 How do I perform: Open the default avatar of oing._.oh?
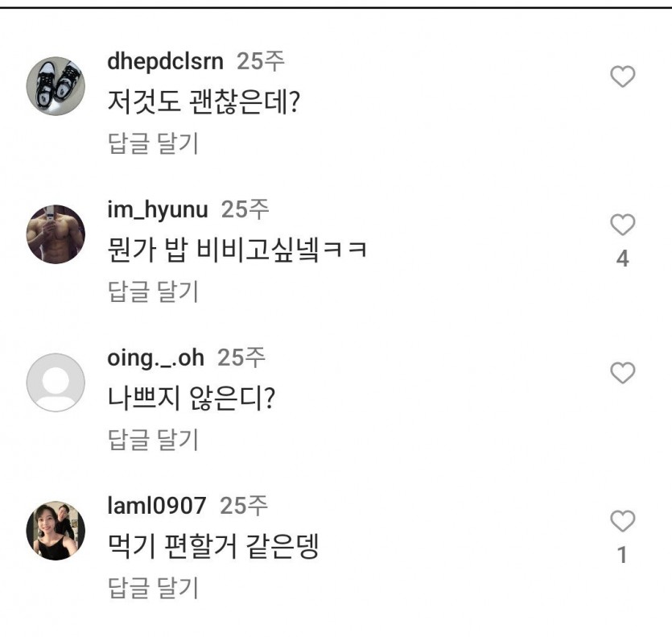[x=56, y=383]
